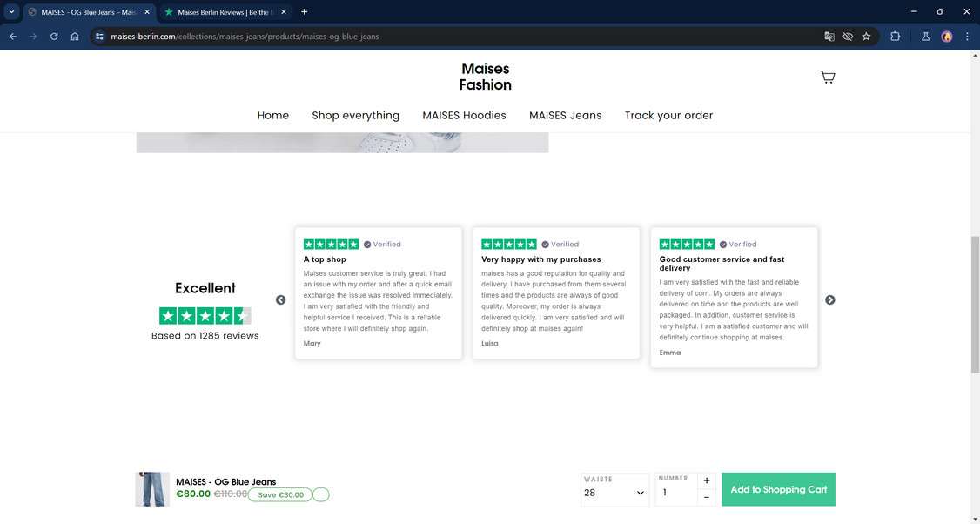Click the page vertical scrollbar thumb

[x=975, y=306]
